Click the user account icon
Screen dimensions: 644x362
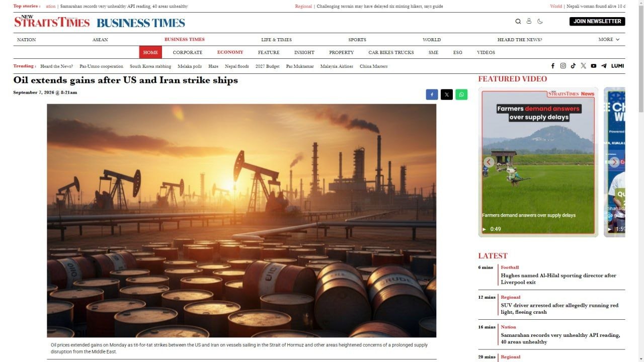pyautogui.click(x=529, y=21)
